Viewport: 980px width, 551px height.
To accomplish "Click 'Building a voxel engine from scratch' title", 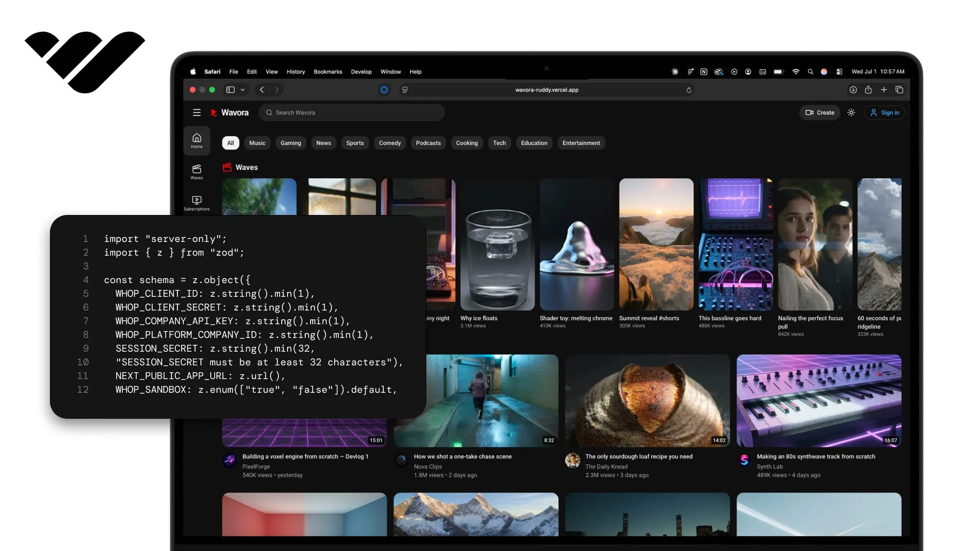I will [x=305, y=456].
